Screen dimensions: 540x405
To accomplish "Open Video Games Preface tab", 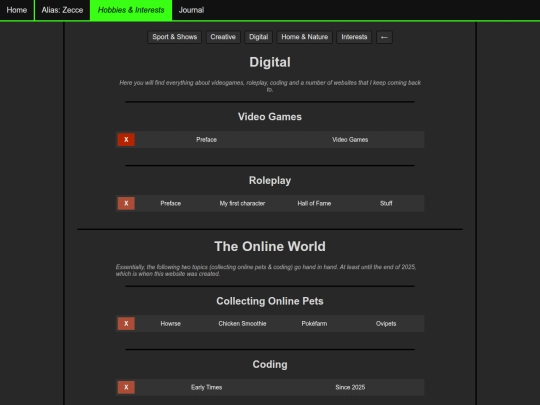I will (206, 139).
